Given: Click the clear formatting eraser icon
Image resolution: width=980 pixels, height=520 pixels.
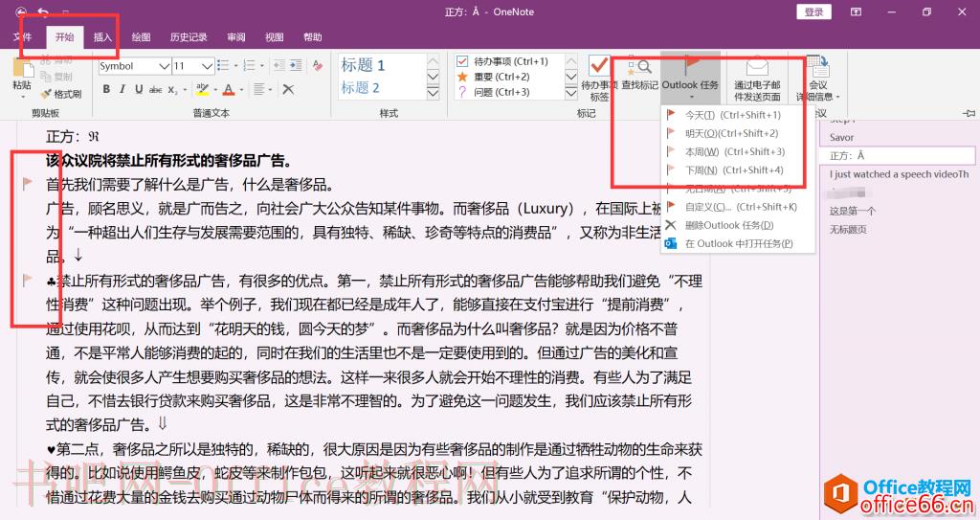Looking at the screenshot, I should click(318, 66).
